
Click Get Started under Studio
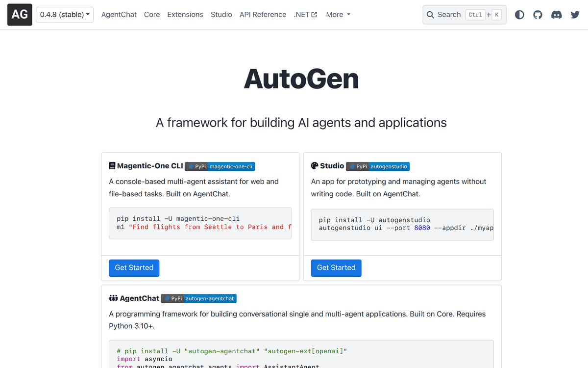(x=336, y=268)
